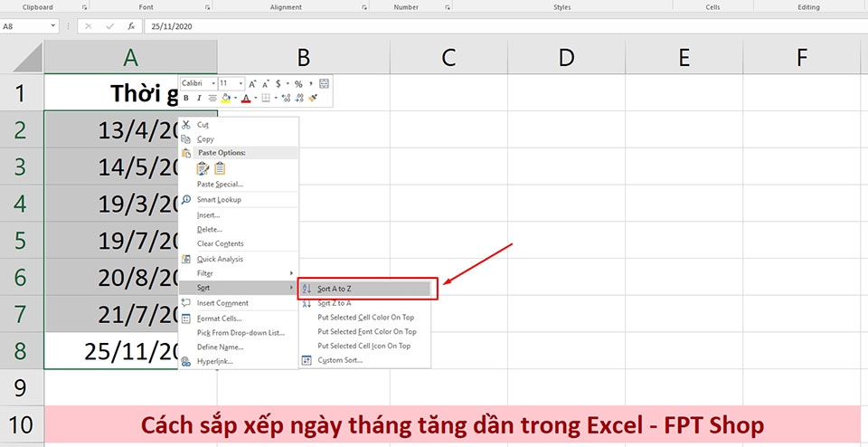Open fill color dropdown arrow
Viewport: 868px width, 447px height.
235,98
